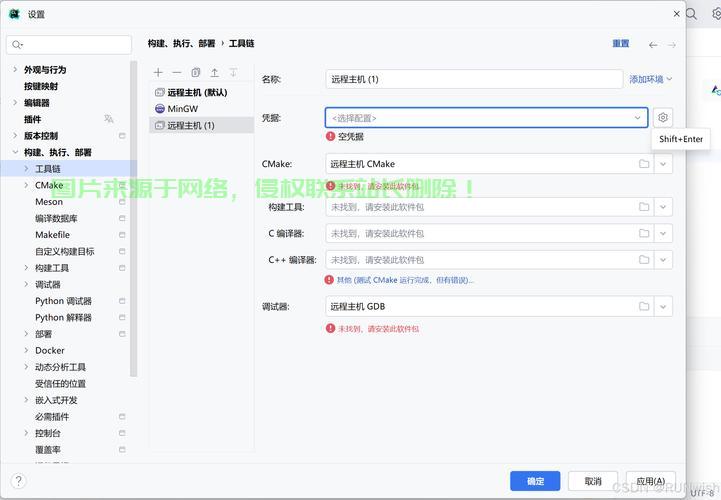Add a new toolchain with the plus icon
Screen dimensions: 721x500
[x=158, y=73]
